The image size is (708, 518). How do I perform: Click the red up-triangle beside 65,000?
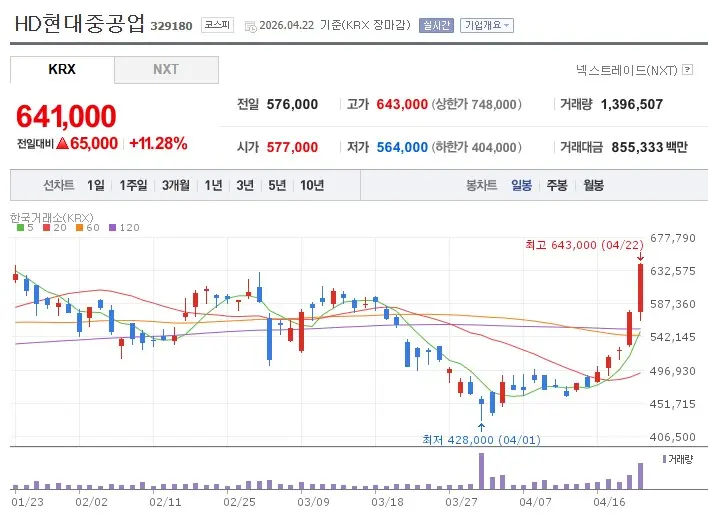click(x=63, y=144)
